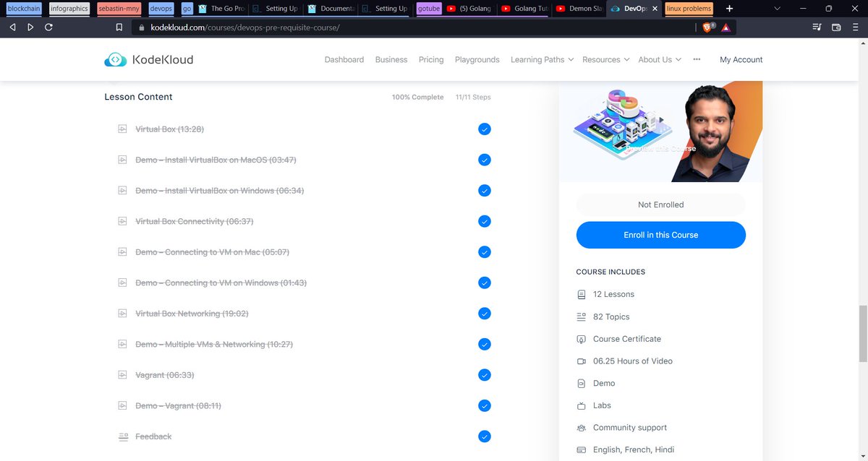Click video icon for Install VirtualBox on Windows
Screen dimensions: 868x461
point(123,191)
